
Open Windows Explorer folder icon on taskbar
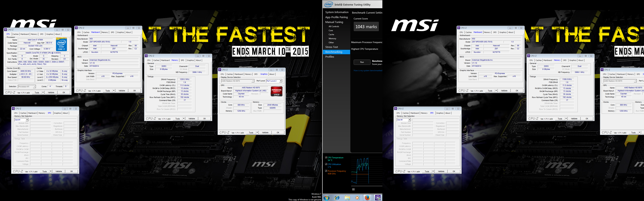tap(347, 198)
